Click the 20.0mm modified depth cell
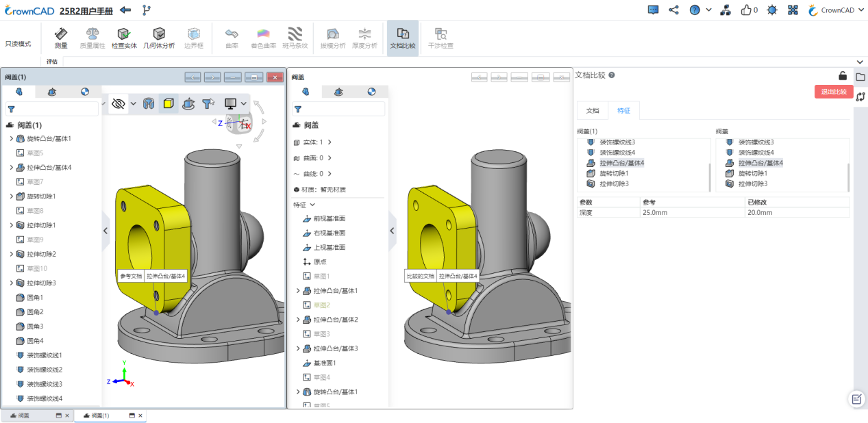The image size is (868, 423). point(797,212)
